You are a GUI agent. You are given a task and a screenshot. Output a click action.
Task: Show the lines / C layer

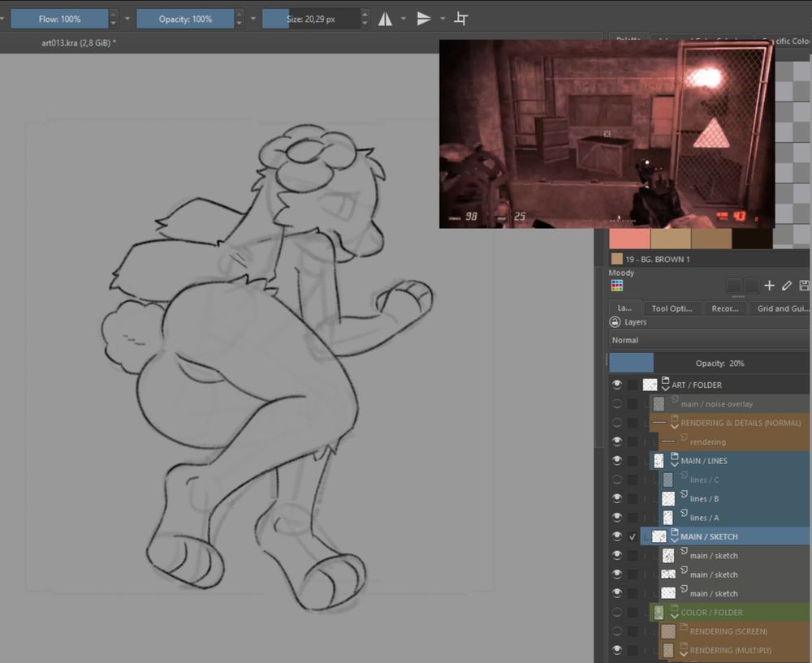(617, 480)
